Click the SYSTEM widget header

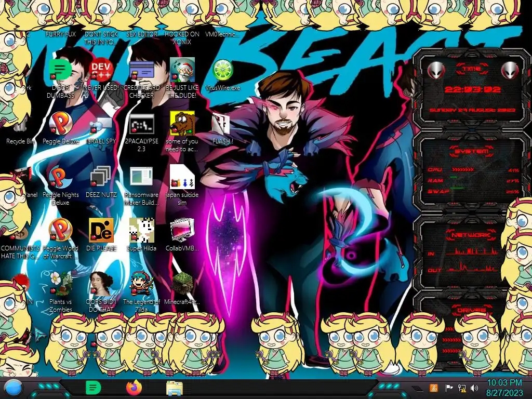472,151
